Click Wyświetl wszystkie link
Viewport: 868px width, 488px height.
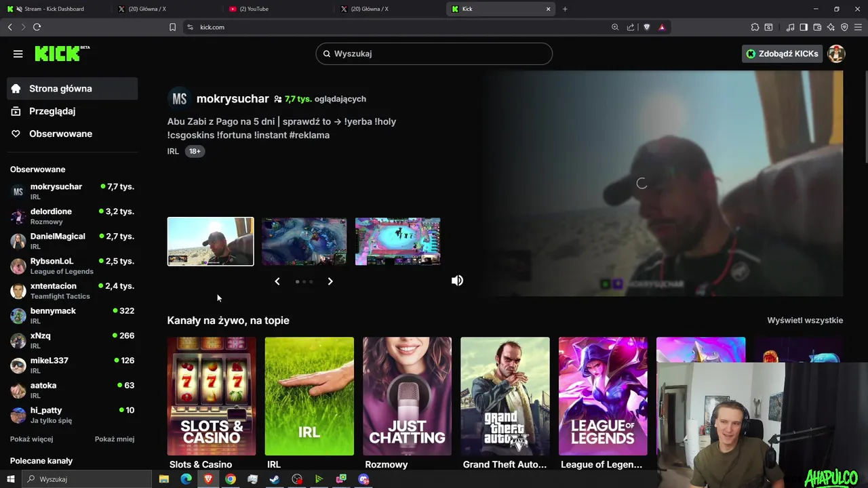point(805,321)
